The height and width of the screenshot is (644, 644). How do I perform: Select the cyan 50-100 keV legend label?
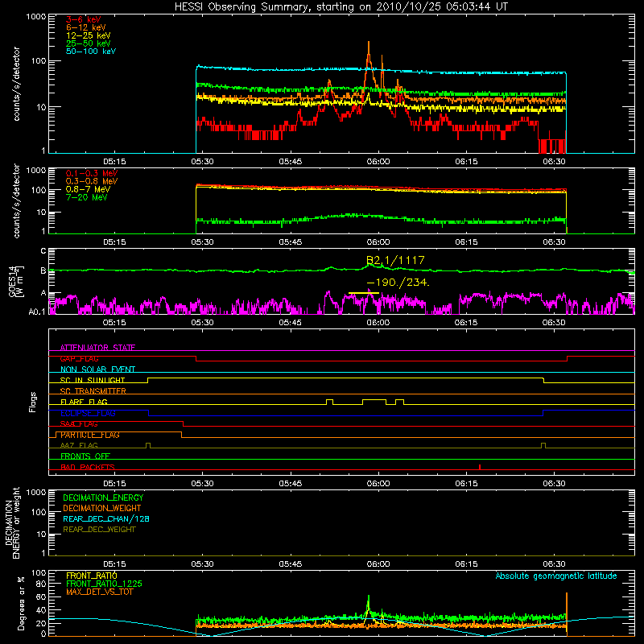(x=91, y=52)
